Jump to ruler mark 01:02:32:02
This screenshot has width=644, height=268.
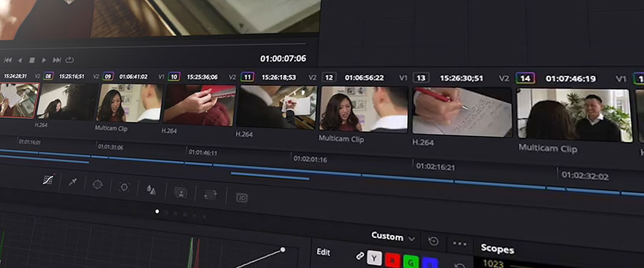[585, 176]
